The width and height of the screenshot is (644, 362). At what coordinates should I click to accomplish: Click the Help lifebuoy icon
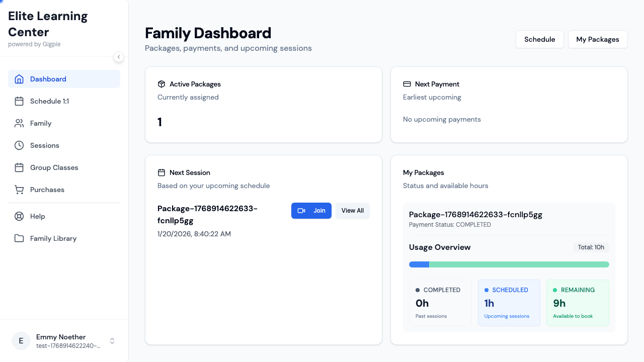19,216
